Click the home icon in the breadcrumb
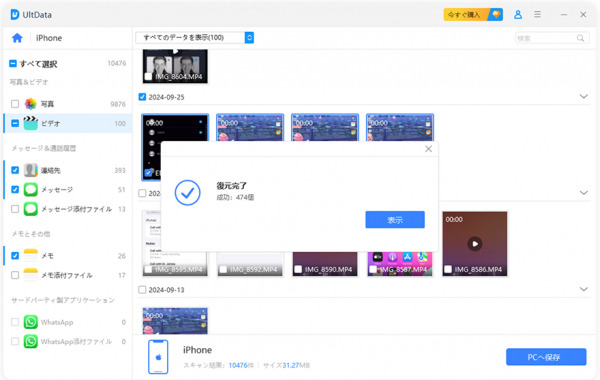600x380 pixels. point(17,38)
